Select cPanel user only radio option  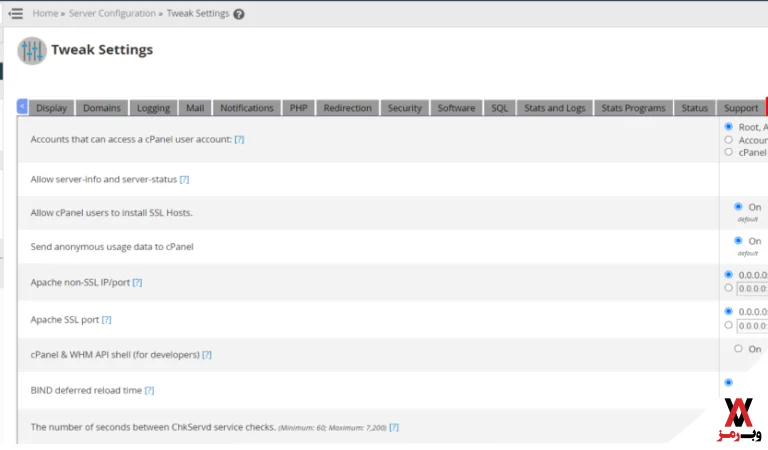point(728,152)
